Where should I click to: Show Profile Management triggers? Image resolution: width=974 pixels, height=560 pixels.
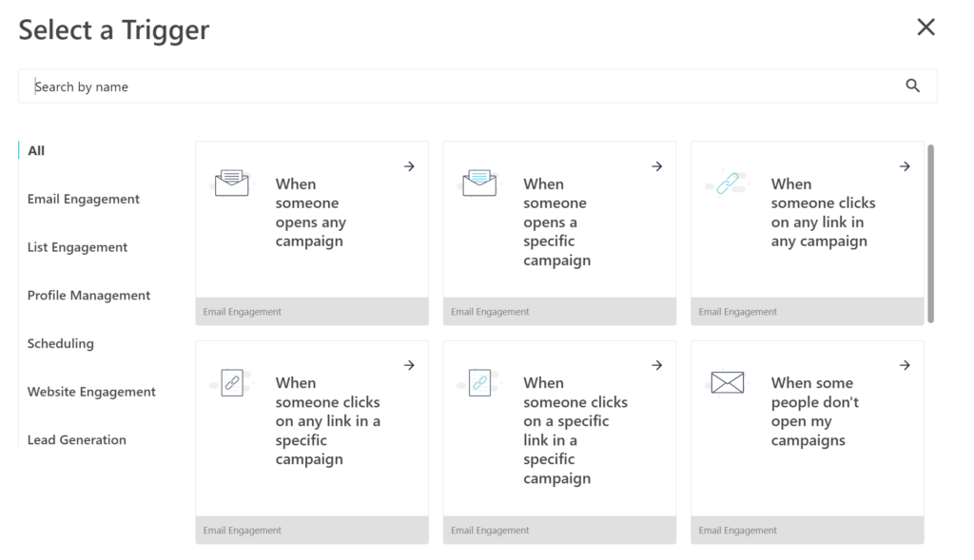tap(88, 296)
